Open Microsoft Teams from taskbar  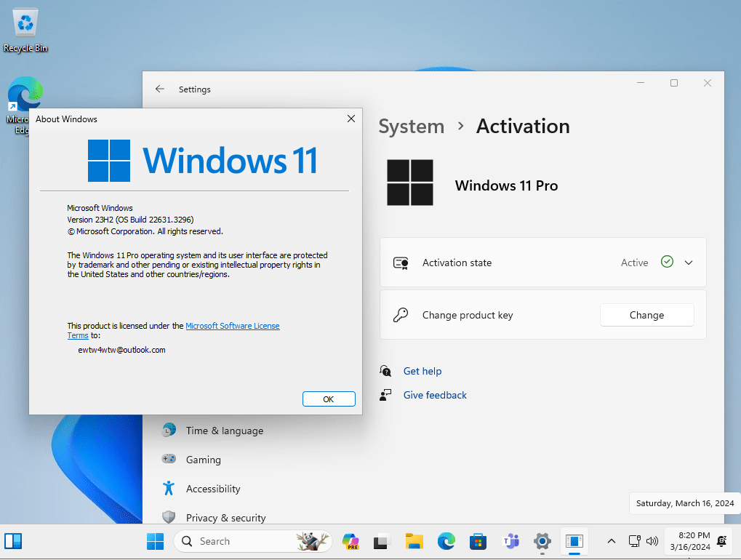[510, 541]
